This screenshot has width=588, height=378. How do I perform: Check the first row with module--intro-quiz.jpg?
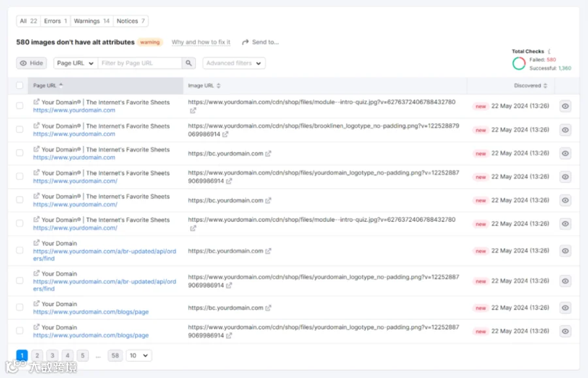20,106
